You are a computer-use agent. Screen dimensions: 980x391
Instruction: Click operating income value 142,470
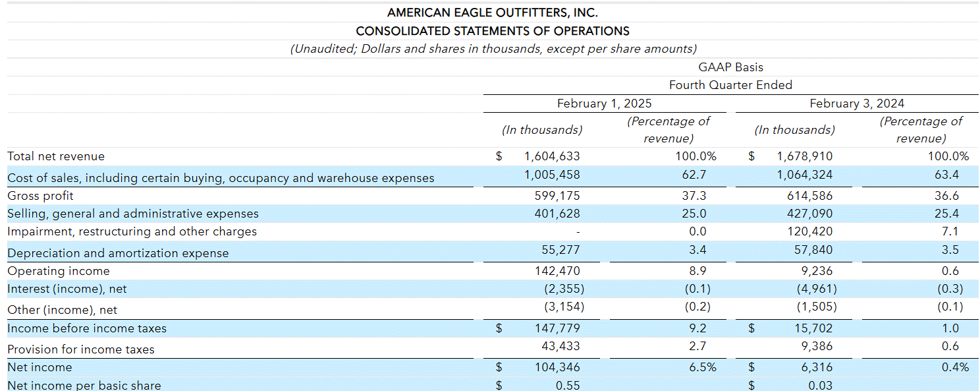pos(558,271)
